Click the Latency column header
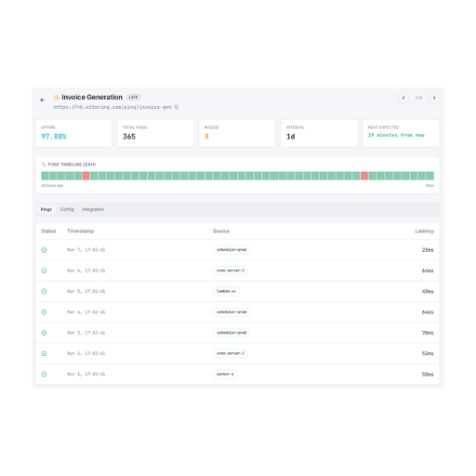The width and height of the screenshot is (476, 476). [424, 231]
